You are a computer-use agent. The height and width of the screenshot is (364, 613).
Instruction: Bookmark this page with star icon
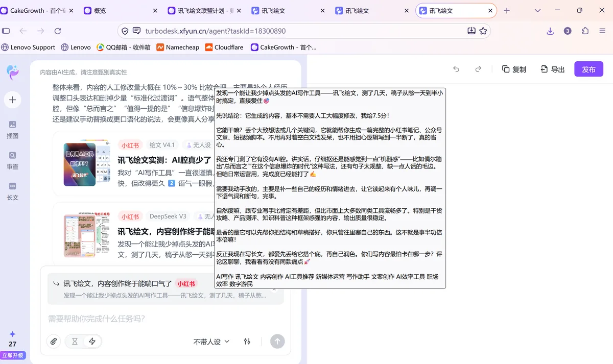pyautogui.click(x=483, y=31)
